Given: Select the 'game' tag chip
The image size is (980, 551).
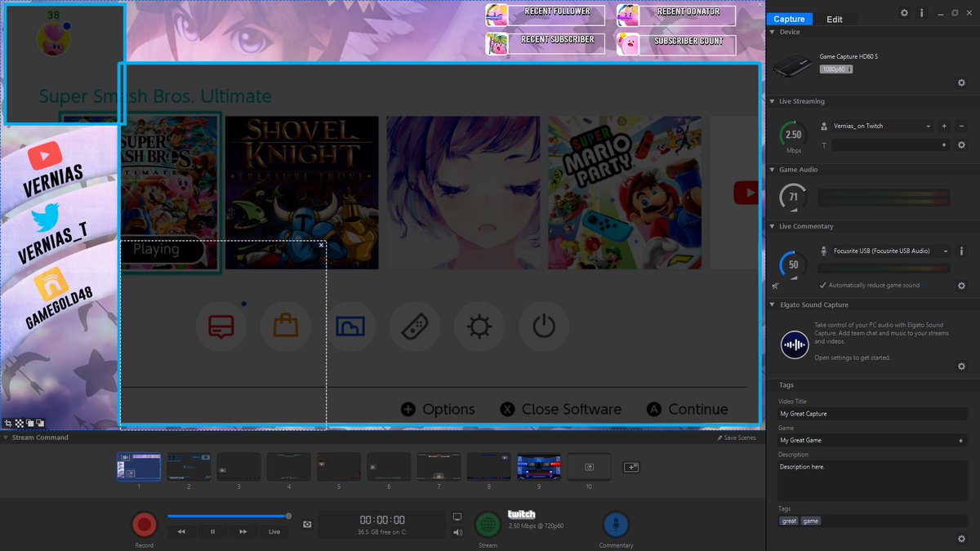Looking at the screenshot, I should [x=811, y=521].
